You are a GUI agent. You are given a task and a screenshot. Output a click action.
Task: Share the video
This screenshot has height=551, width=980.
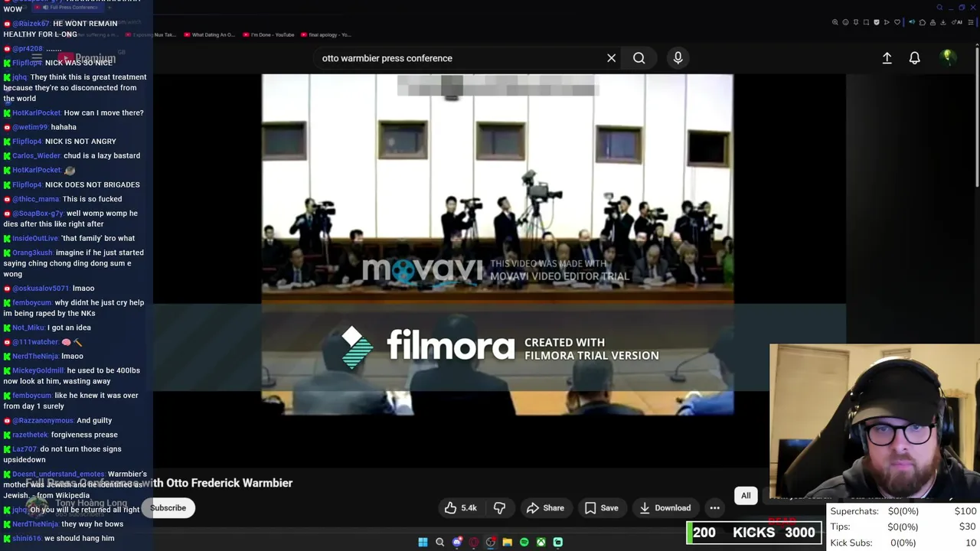coord(545,508)
